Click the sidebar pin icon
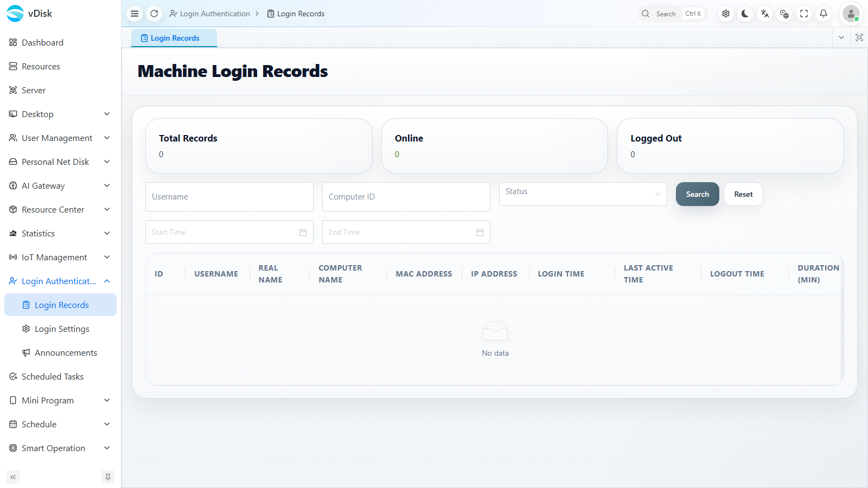 [108, 477]
